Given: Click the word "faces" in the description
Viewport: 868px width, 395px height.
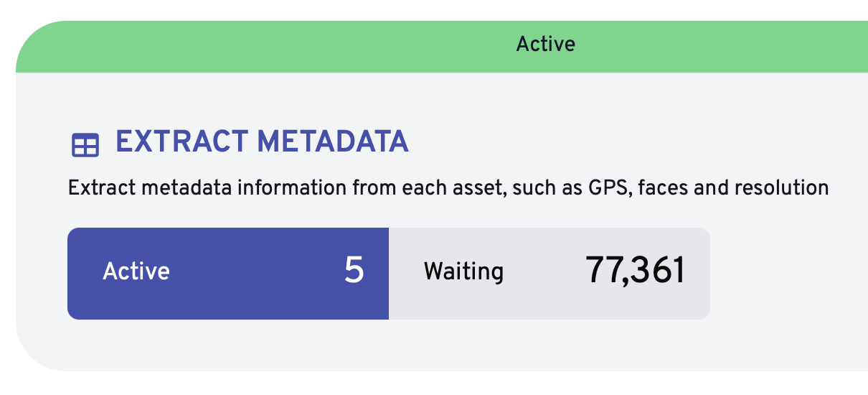Looking at the screenshot, I should tap(663, 189).
